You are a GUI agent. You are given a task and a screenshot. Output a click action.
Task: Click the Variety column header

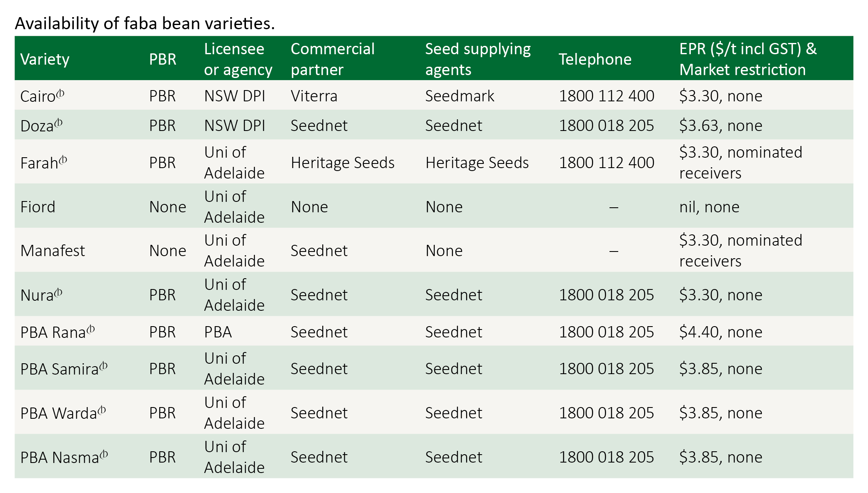(x=45, y=59)
